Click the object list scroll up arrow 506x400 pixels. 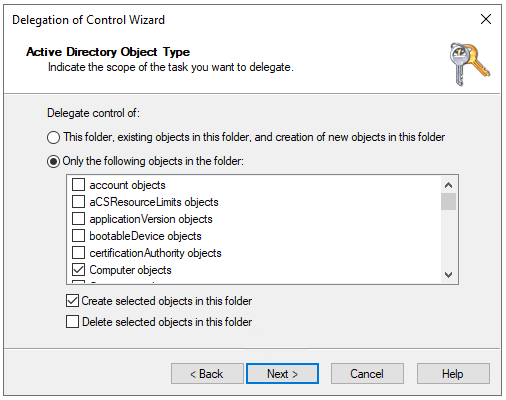point(448,185)
